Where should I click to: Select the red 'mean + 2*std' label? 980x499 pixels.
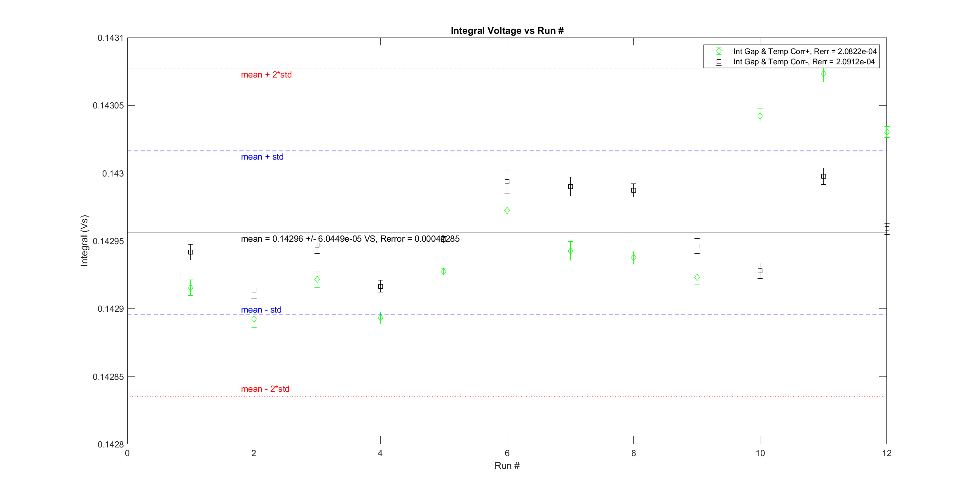[x=266, y=75]
